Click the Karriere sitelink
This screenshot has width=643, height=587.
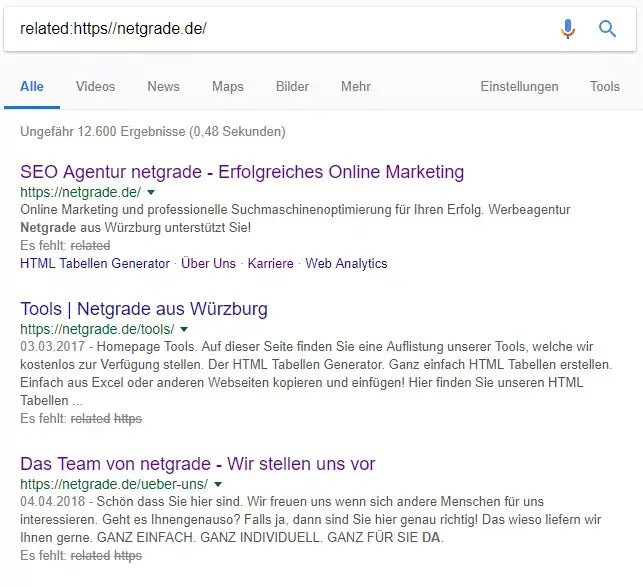click(x=271, y=264)
